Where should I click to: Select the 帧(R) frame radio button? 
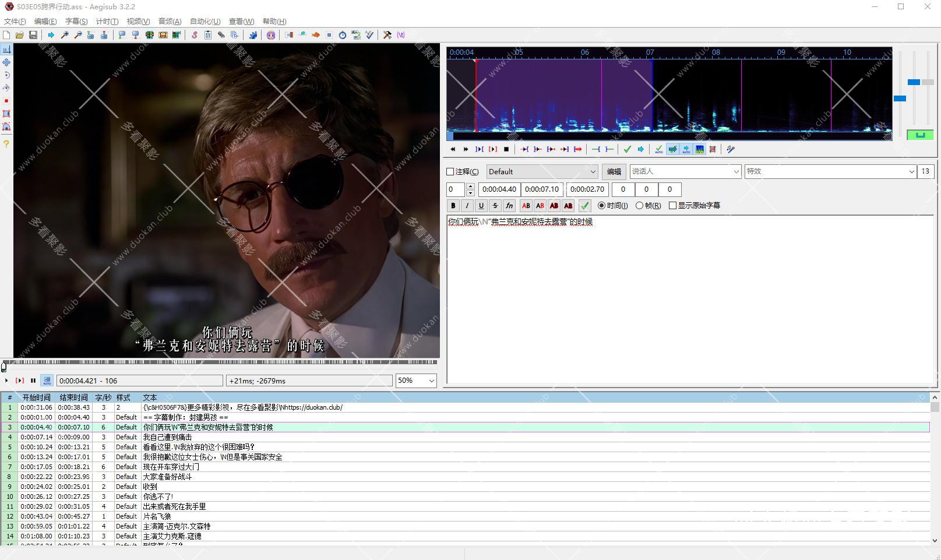(640, 206)
